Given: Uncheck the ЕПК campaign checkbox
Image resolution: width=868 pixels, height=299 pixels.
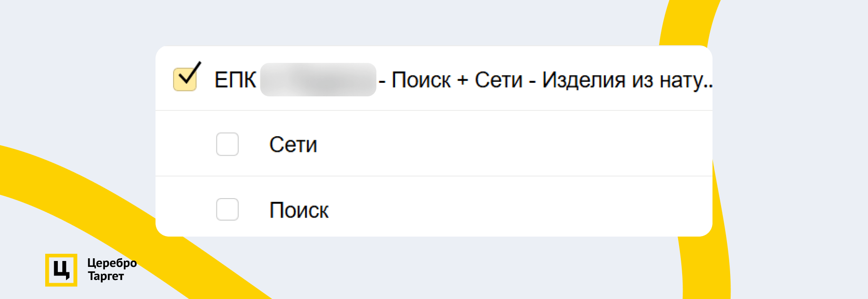Looking at the screenshot, I should pyautogui.click(x=185, y=79).
